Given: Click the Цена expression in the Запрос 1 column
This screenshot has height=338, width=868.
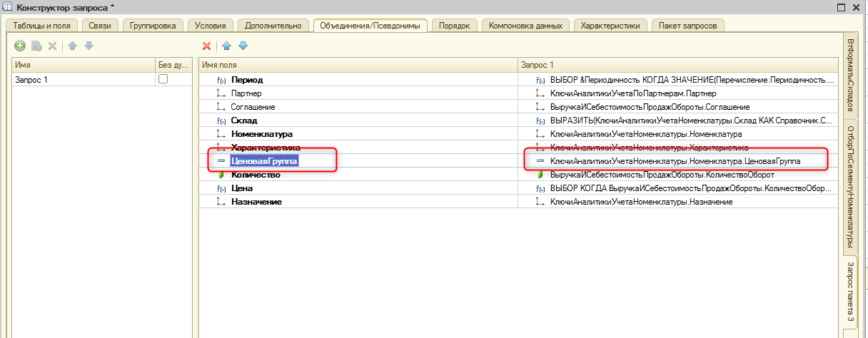Looking at the screenshot, I should 690,188.
